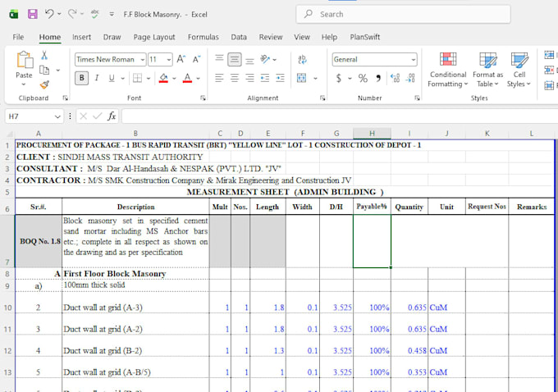Click the Undo arrow icon
This screenshot has height=392, width=558.
49,14
